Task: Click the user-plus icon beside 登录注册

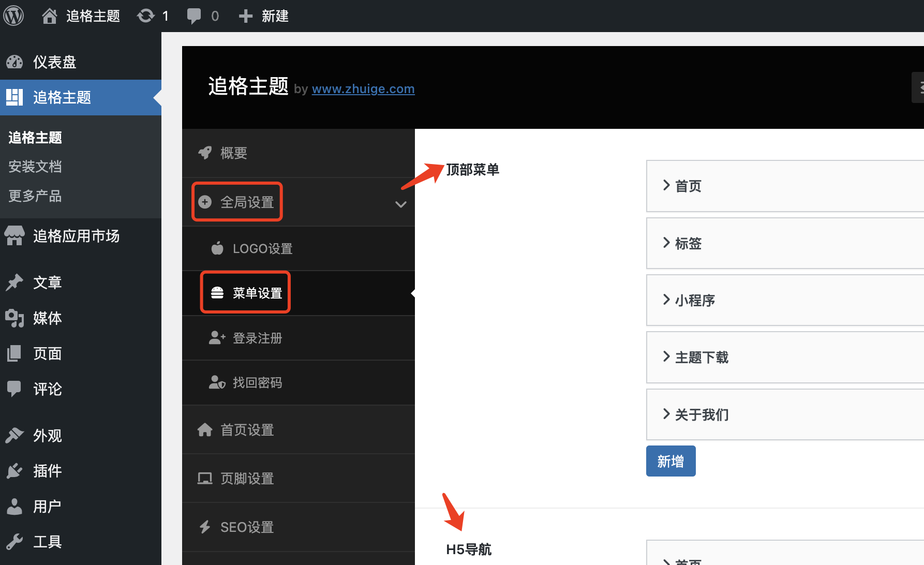Action: point(217,338)
